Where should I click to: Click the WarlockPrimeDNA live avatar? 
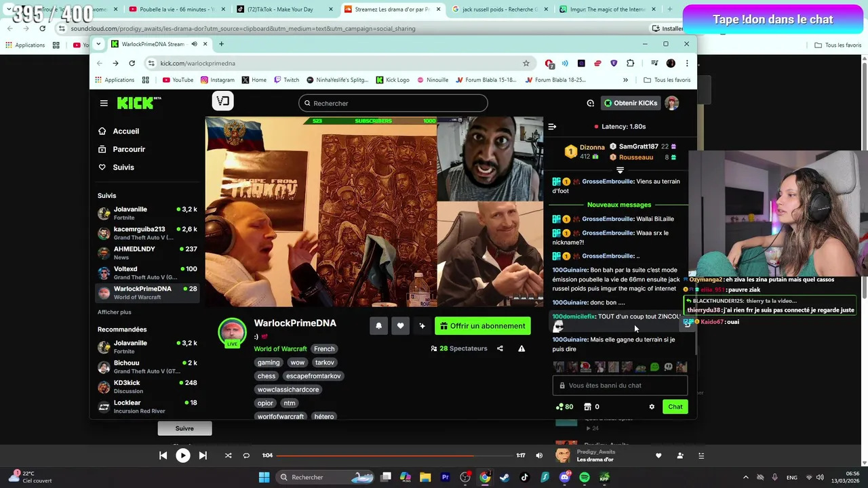tap(232, 331)
